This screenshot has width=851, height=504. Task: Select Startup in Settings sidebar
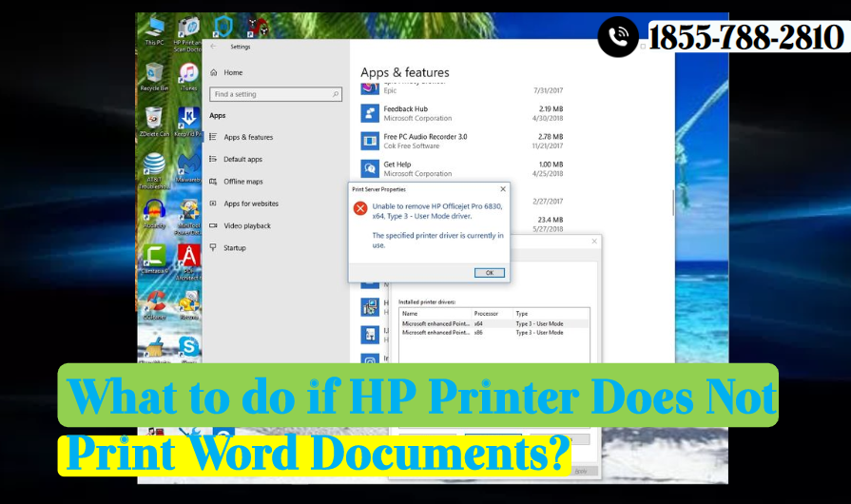(x=235, y=248)
